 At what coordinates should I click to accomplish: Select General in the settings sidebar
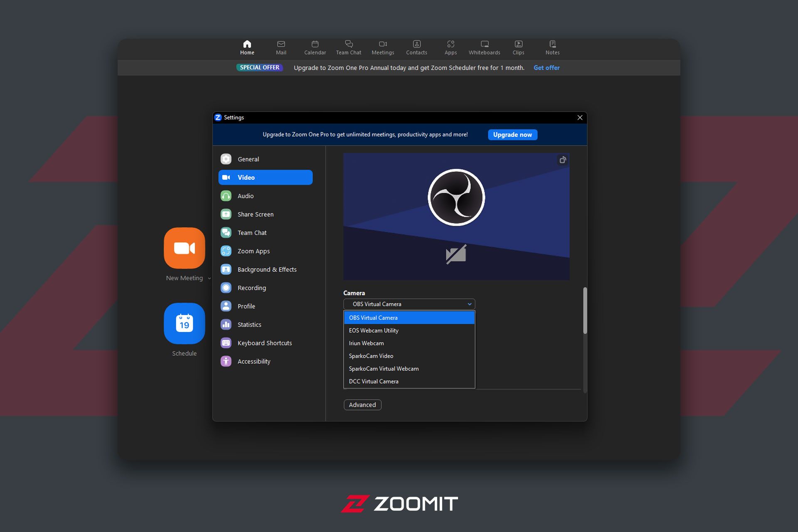pyautogui.click(x=266, y=159)
